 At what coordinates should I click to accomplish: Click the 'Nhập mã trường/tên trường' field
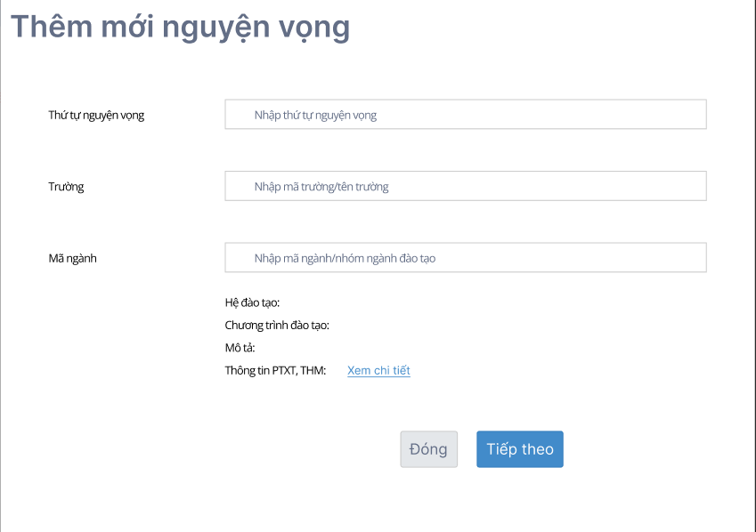point(465,187)
